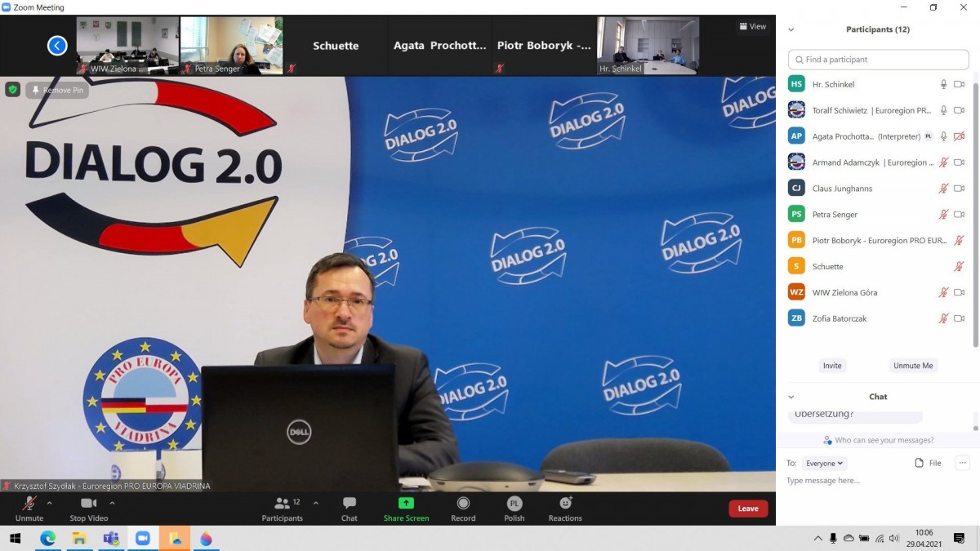Click Toralf Schiwietz's camera icon
Viewport: 980px width, 551px height.
[960, 110]
